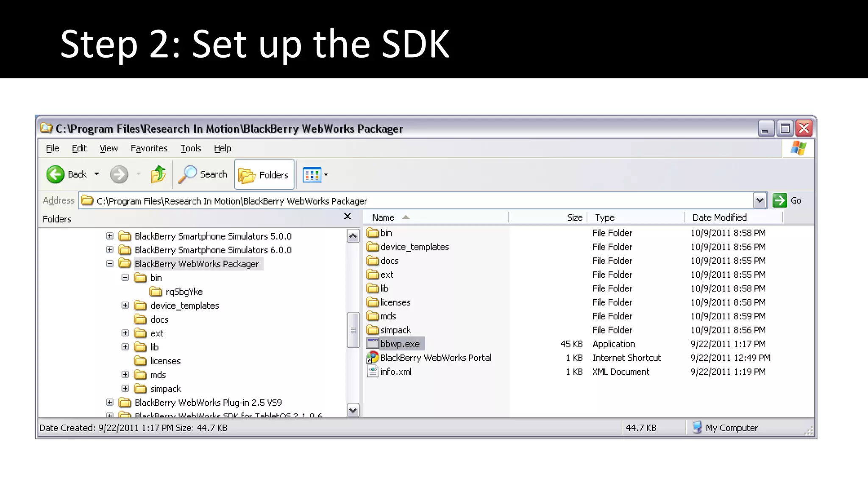Image resolution: width=868 pixels, height=488 pixels.
Task: Expand the Address bar dropdown
Action: (x=760, y=200)
